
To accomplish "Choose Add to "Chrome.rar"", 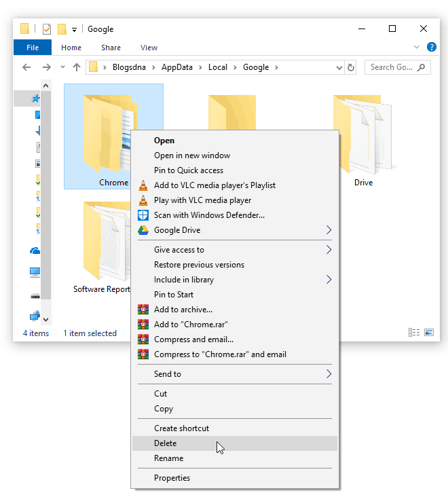I will click(x=235, y=325).
